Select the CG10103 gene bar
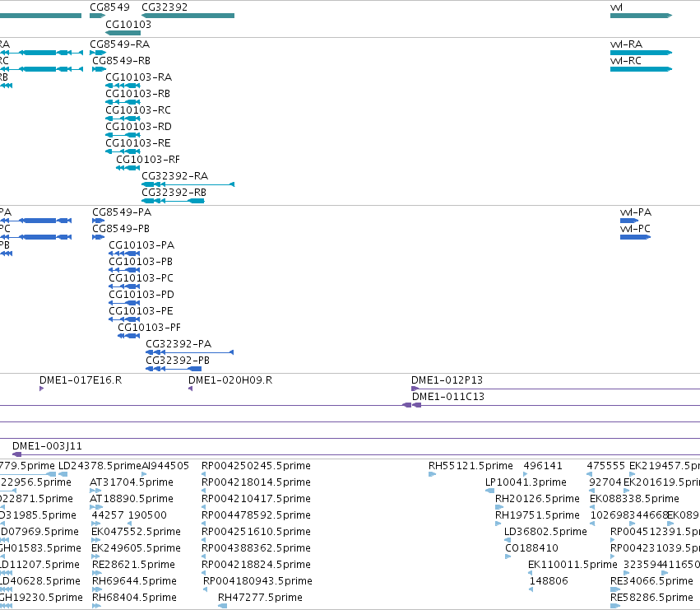The image size is (700, 610). pyautogui.click(x=123, y=33)
